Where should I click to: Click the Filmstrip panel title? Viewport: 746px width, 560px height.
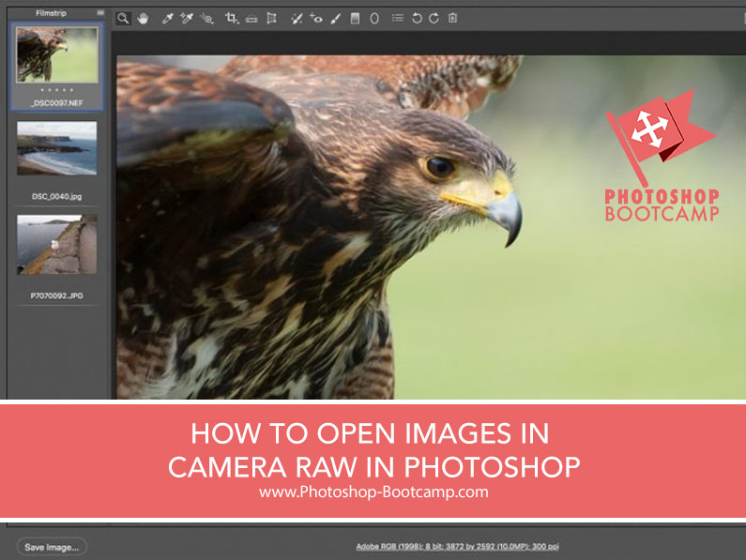point(51,13)
